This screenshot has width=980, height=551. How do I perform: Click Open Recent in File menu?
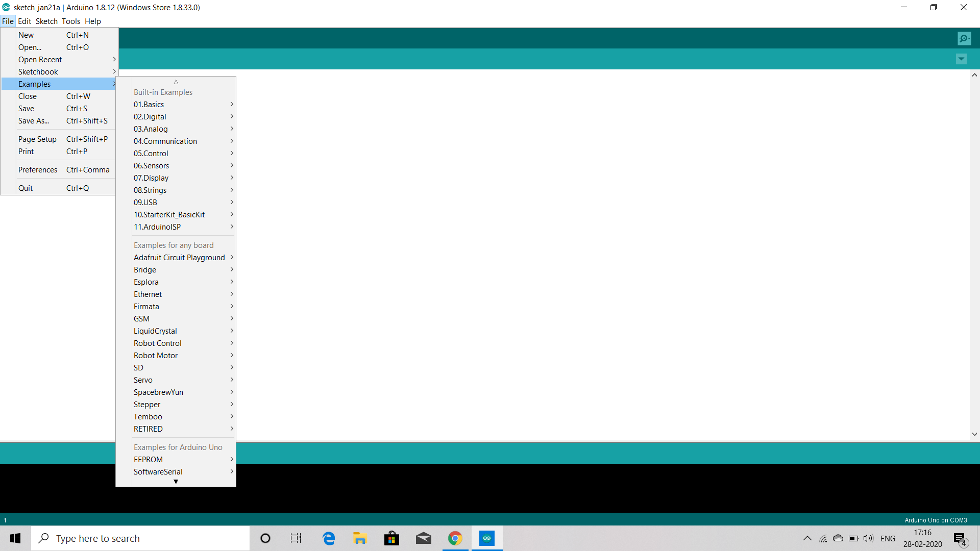point(40,60)
